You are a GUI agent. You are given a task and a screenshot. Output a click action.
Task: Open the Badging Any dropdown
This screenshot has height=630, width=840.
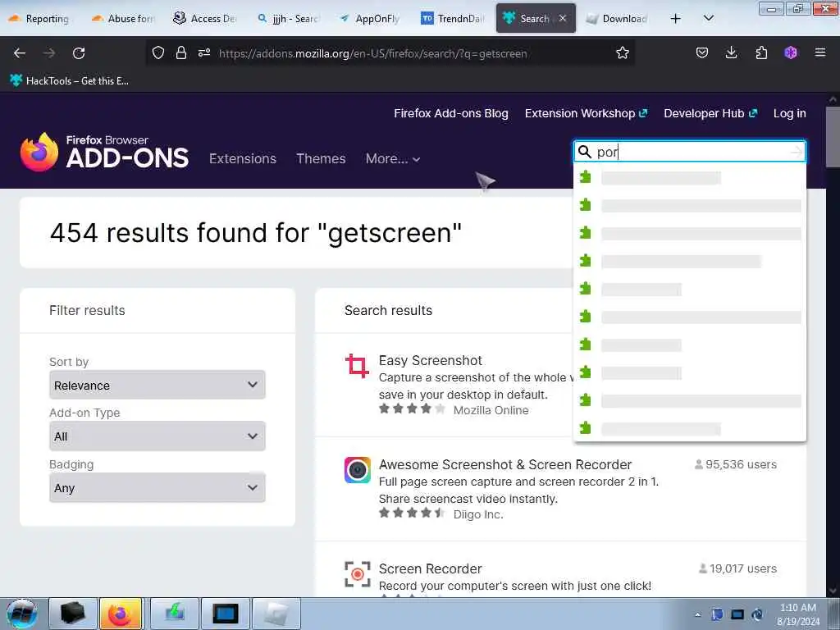coord(157,487)
